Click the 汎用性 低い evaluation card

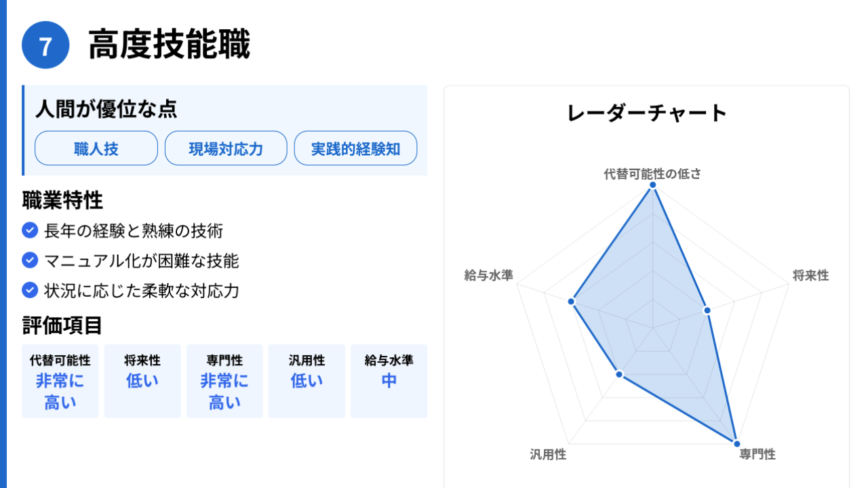pyautogui.click(x=307, y=381)
